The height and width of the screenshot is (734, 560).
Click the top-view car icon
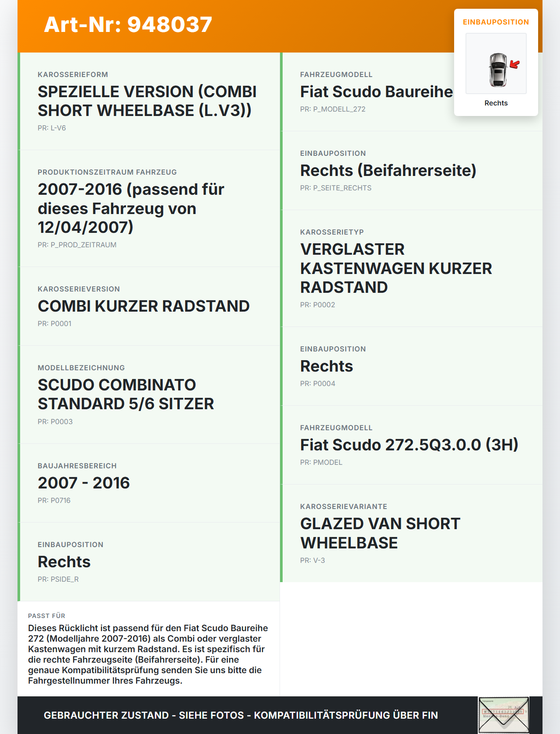coord(498,70)
